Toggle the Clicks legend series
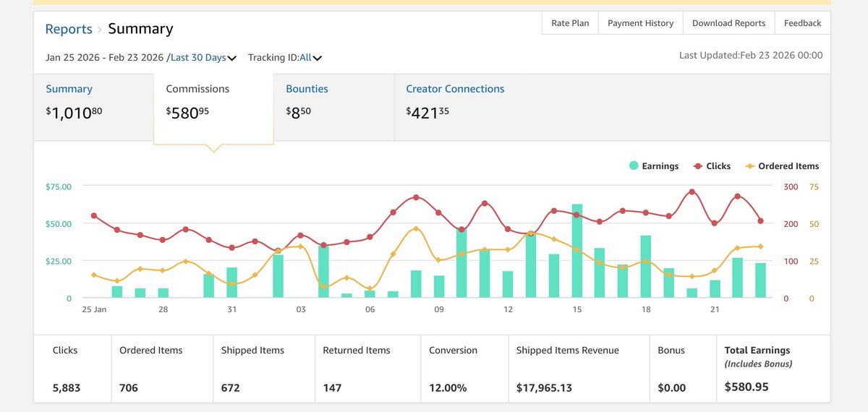This screenshot has height=412, width=868. click(x=712, y=166)
